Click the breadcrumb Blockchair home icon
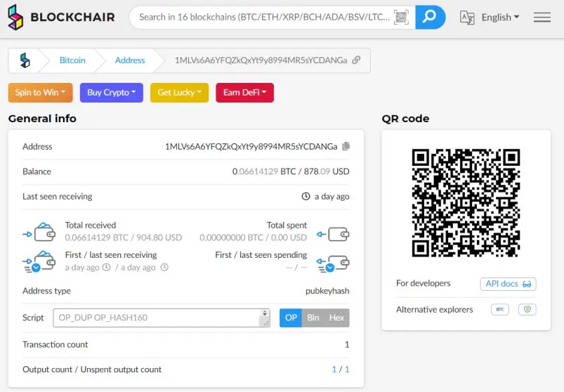The image size is (564, 392). tap(25, 60)
